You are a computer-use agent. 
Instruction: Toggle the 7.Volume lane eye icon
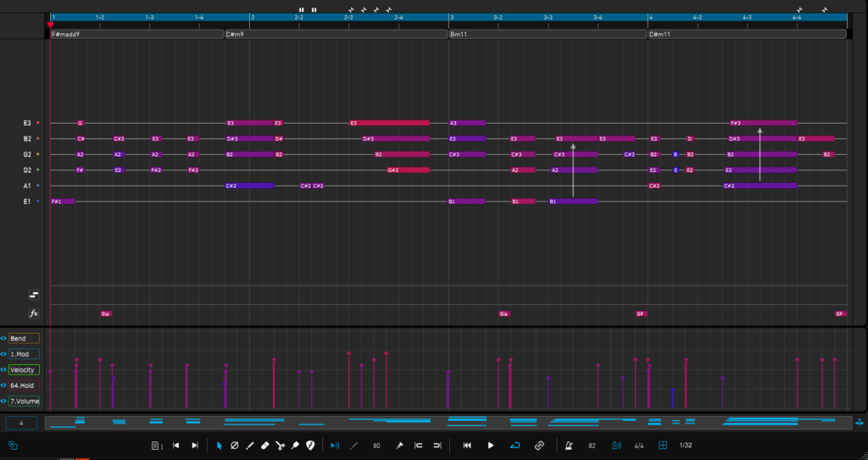click(3, 401)
